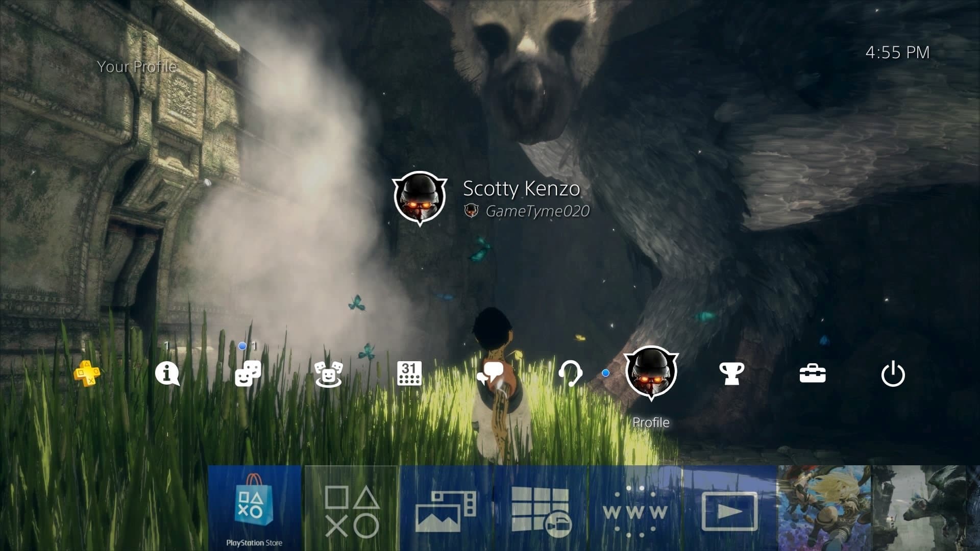Open the Party headset icon
Screen dimensions: 980x551
point(572,375)
